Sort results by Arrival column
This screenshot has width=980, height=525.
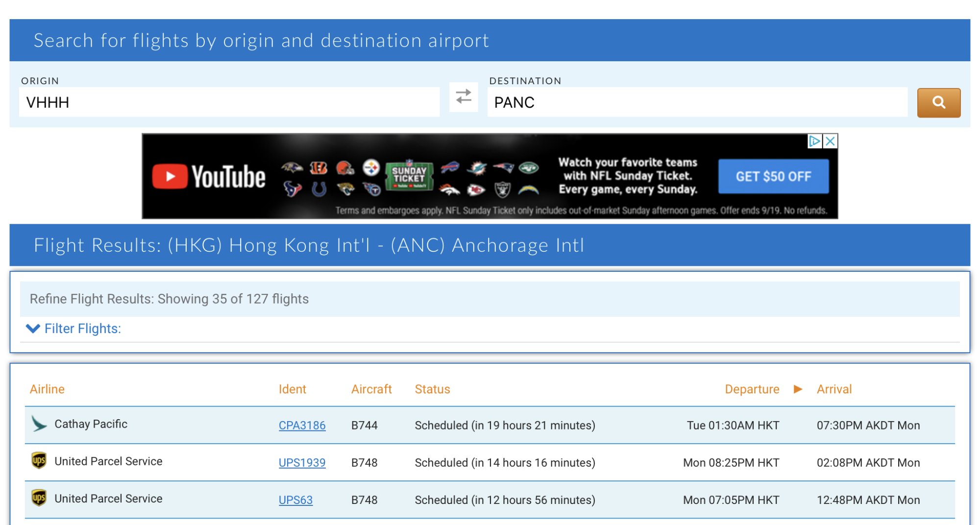834,389
